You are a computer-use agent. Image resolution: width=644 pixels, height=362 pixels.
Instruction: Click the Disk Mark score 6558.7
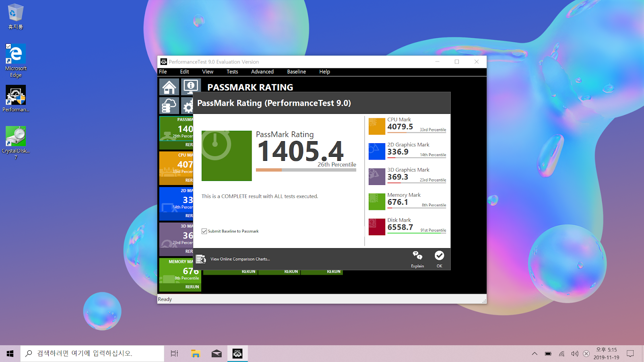(x=400, y=227)
